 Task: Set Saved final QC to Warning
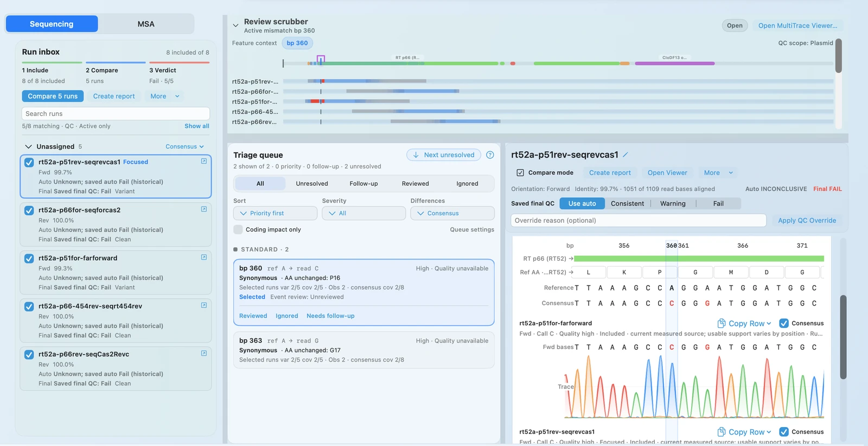point(673,204)
